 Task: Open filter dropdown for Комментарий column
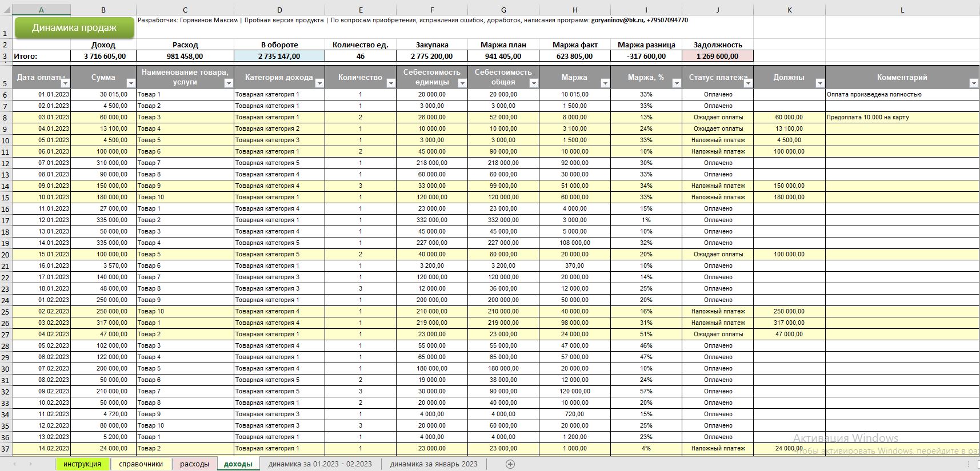coord(974,83)
